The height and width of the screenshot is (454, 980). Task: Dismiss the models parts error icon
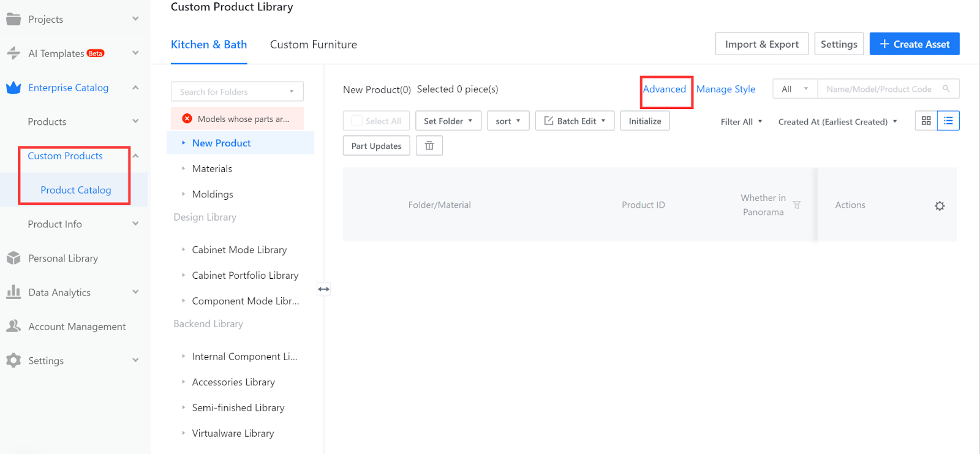pos(187,119)
